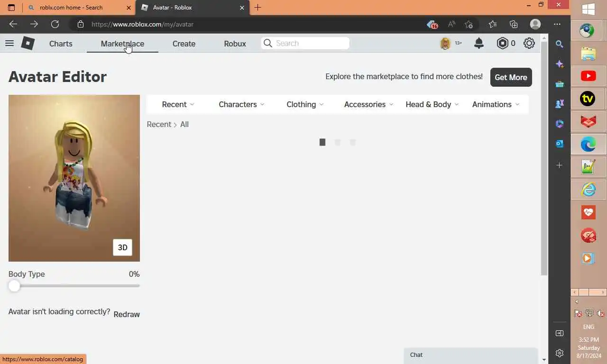607x364 pixels.
Task: Open browser profile account icon
Action: point(535,24)
